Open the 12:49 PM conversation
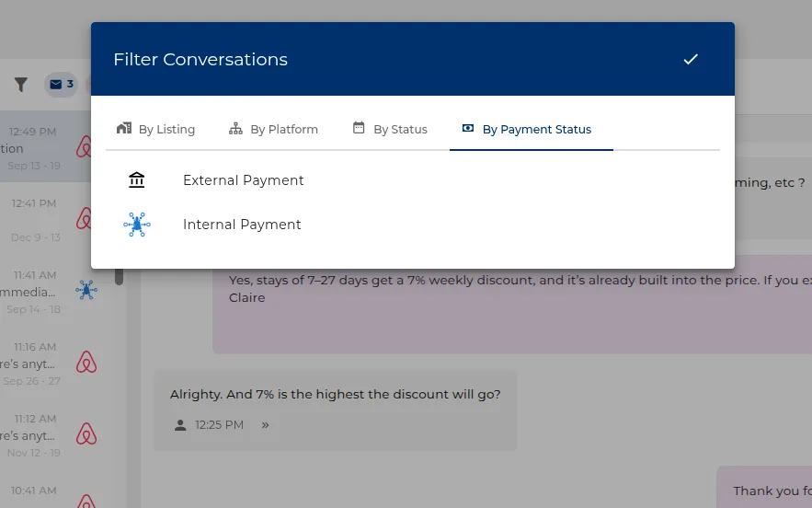 coord(46,146)
